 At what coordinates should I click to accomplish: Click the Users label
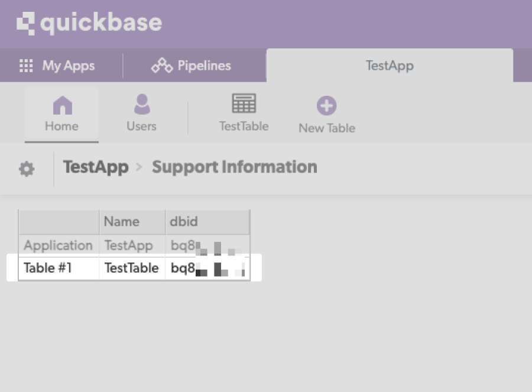point(142,126)
